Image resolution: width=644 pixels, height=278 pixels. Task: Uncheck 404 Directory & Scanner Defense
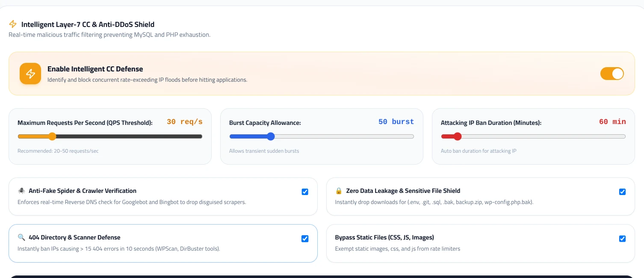point(305,239)
